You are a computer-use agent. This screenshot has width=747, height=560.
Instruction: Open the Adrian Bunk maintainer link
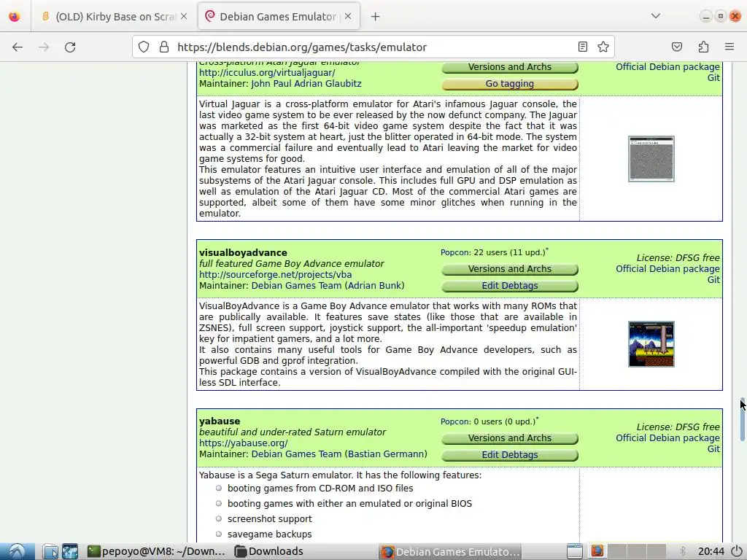point(375,286)
